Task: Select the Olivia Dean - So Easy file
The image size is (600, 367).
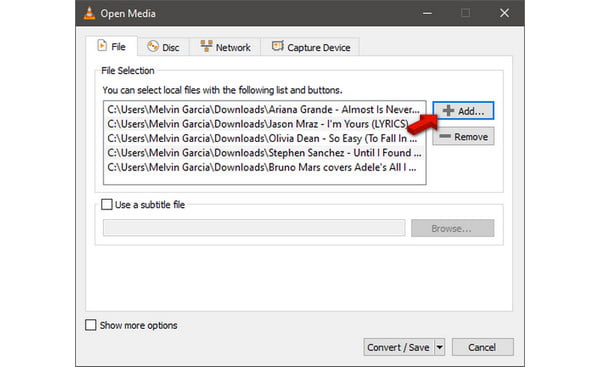Action: pyautogui.click(x=264, y=139)
